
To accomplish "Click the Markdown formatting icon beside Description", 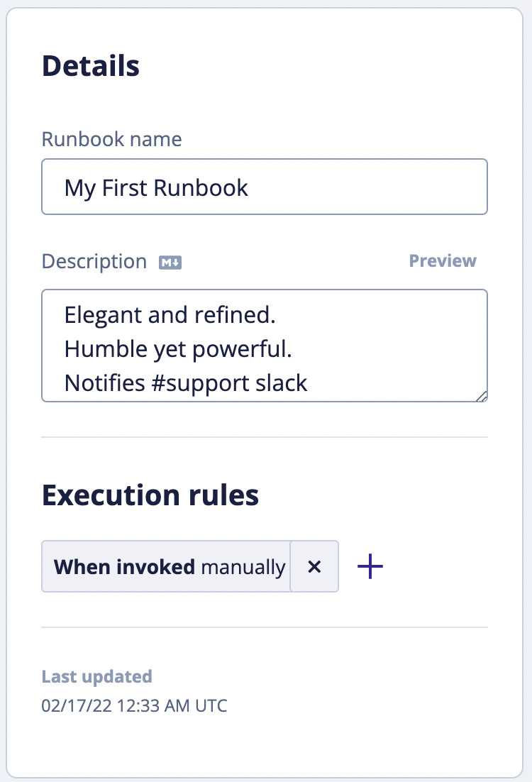I will (169, 262).
